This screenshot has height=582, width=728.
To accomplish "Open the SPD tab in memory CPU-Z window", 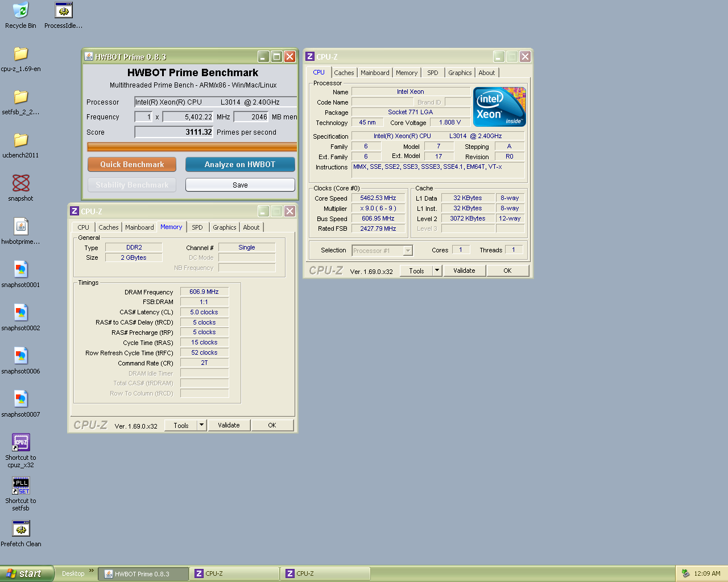I will [x=197, y=227].
